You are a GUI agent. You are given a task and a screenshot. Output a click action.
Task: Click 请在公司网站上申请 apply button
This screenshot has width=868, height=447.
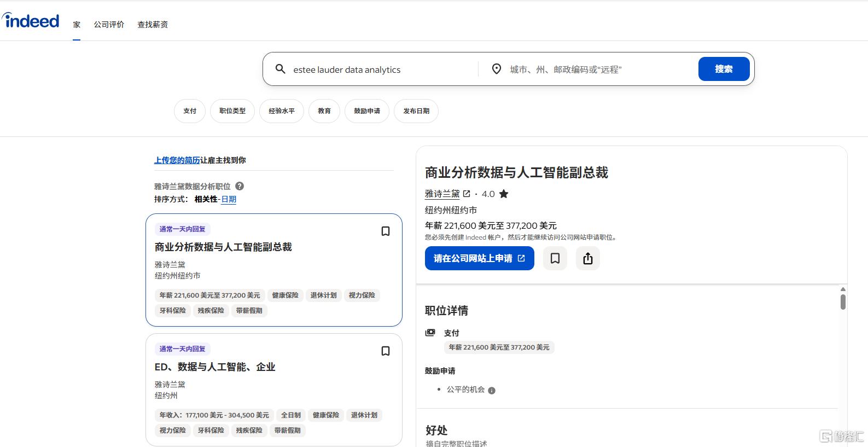pyautogui.click(x=480, y=258)
